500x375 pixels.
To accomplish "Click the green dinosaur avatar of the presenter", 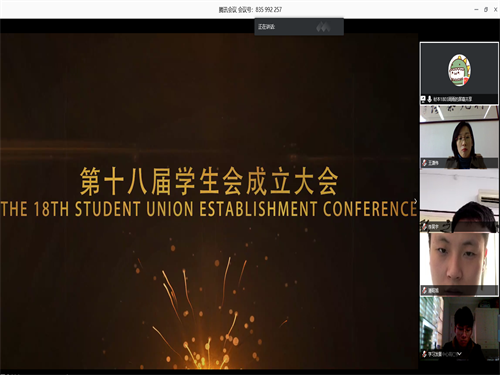I will pyautogui.click(x=459, y=70).
